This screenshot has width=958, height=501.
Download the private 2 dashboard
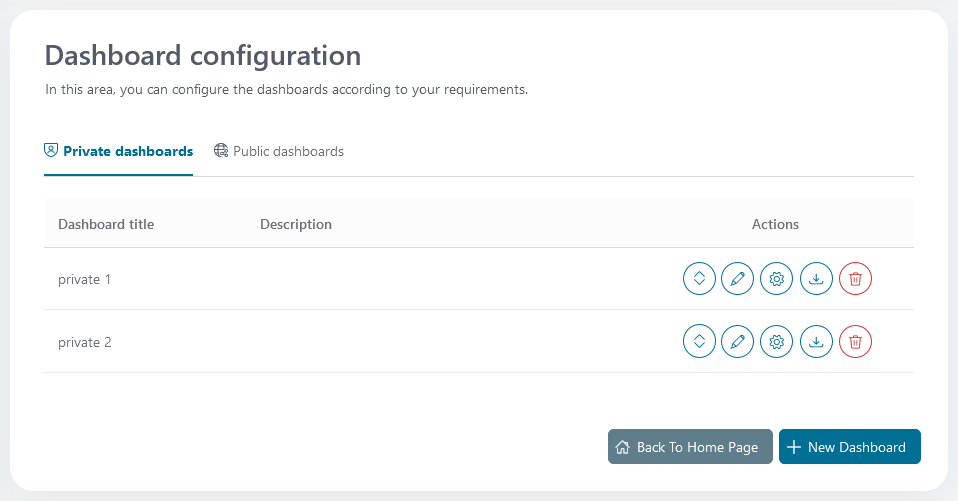[x=816, y=342]
